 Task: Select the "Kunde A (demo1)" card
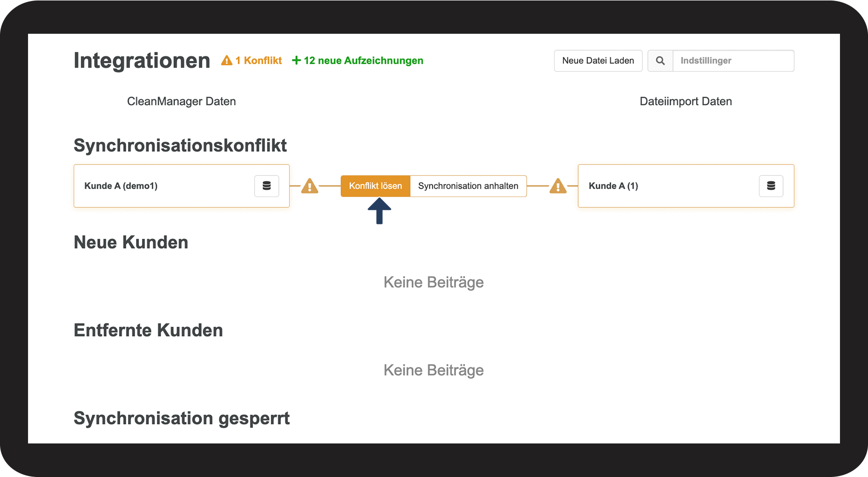pos(162,186)
